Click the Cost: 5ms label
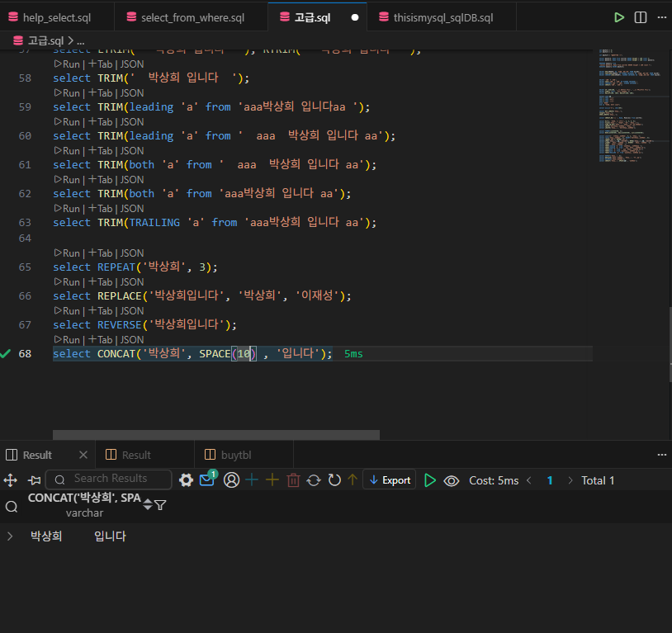The image size is (672, 633). (x=494, y=480)
